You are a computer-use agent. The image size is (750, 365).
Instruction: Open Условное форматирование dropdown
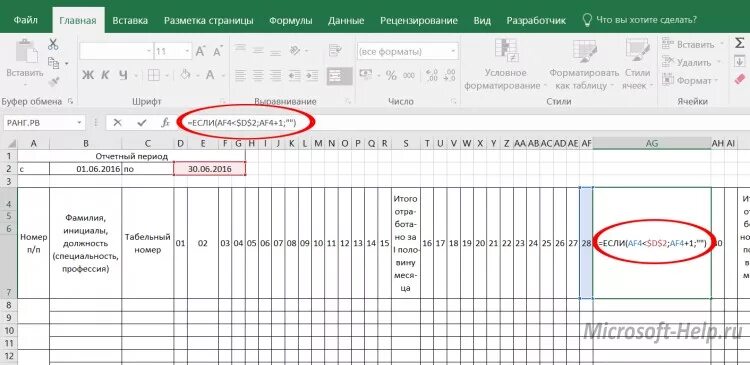506,65
